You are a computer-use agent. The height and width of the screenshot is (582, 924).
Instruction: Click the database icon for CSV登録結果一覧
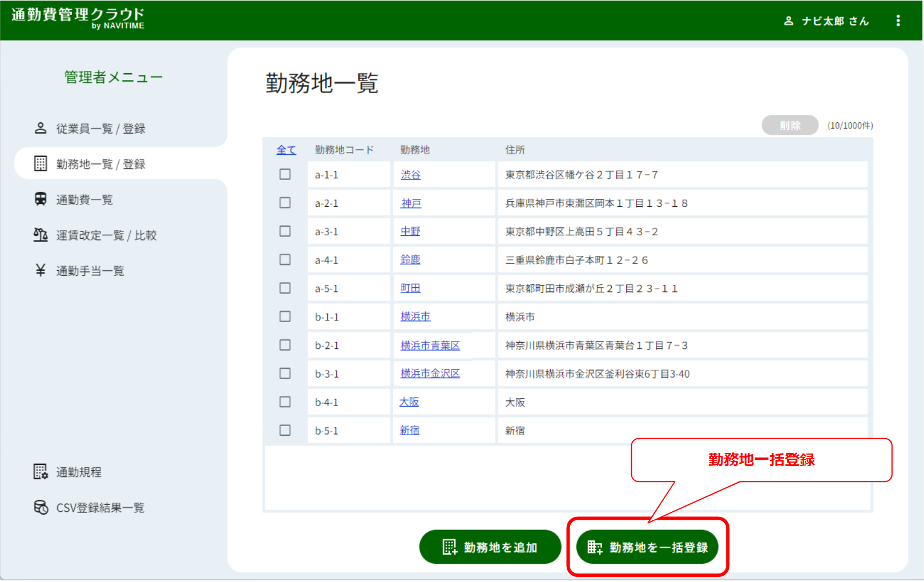(x=41, y=507)
